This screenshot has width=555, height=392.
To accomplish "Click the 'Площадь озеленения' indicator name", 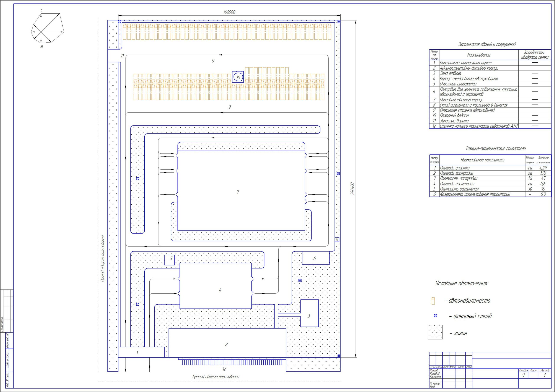I will (457, 184).
